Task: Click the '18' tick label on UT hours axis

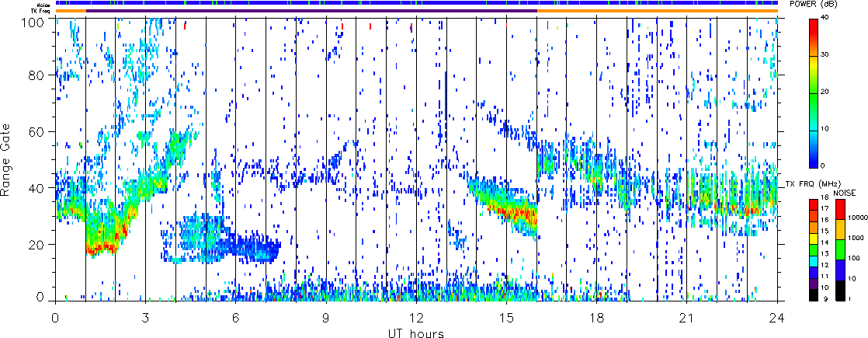Action: (597, 316)
